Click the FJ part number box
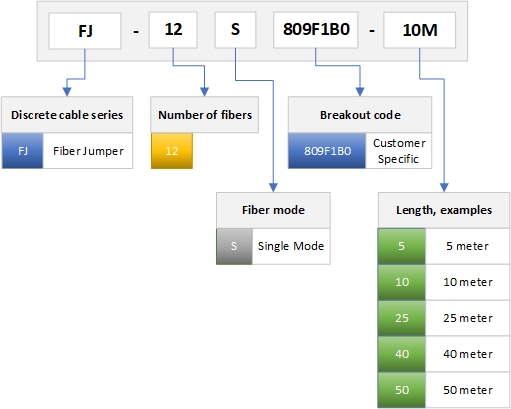Image resolution: width=511 pixels, height=409 pixels. point(85,31)
